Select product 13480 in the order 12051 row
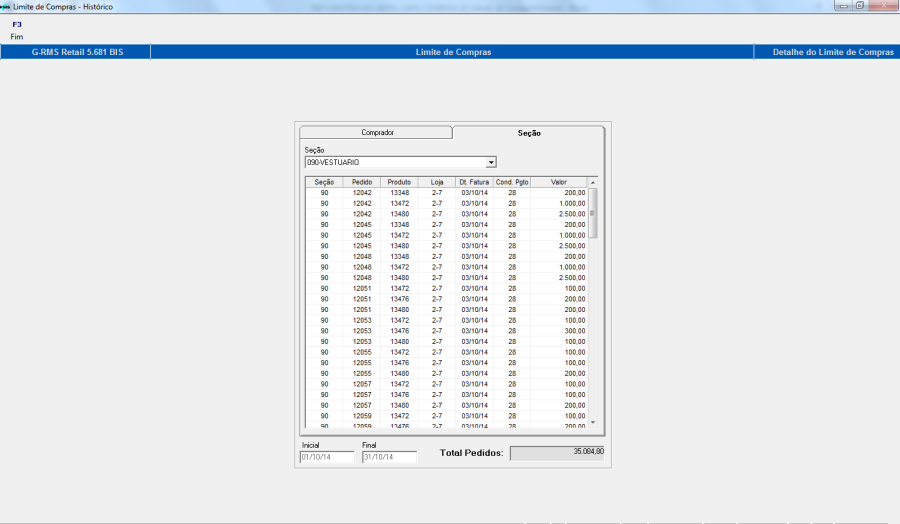 tap(399, 310)
